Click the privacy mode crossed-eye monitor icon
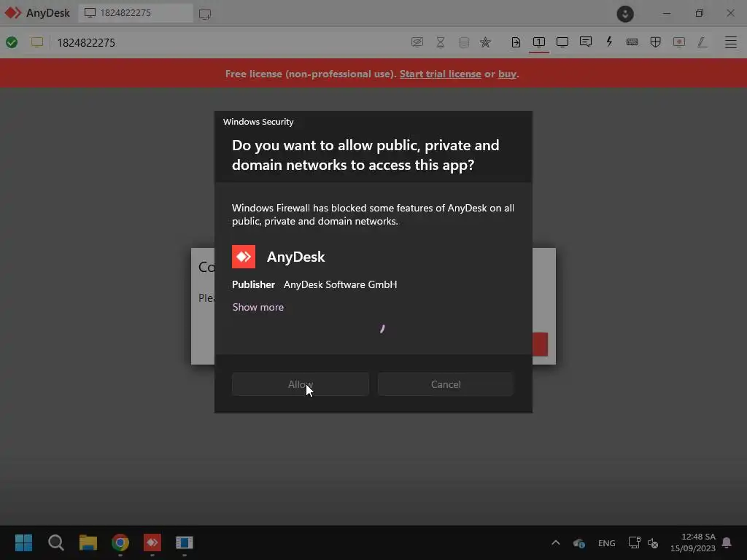The width and height of the screenshot is (747, 560). [x=417, y=42]
